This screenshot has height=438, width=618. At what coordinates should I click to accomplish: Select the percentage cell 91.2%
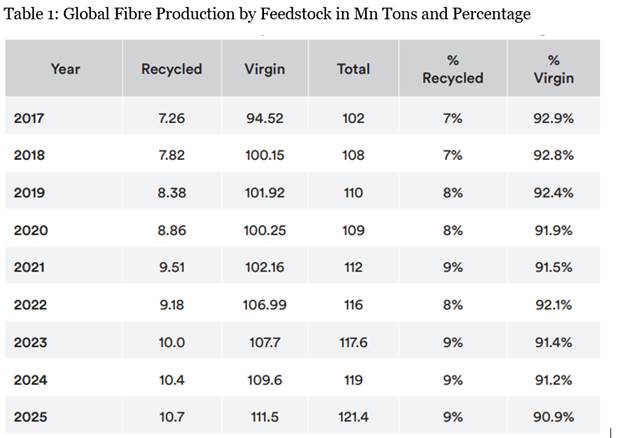click(553, 380)
